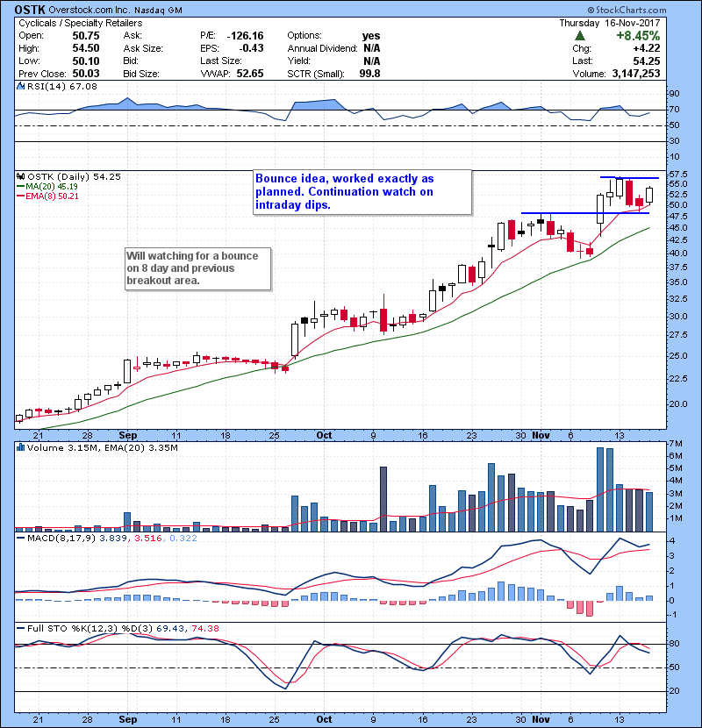Click the red EMA(8) legend line
702x728 pixels.
(x=19, y=196)
